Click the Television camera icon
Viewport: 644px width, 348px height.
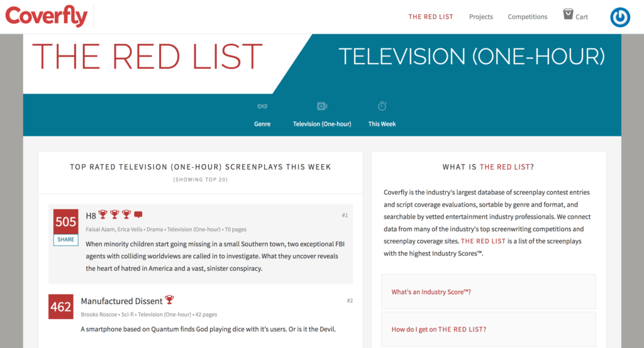(x=322, y=106)
